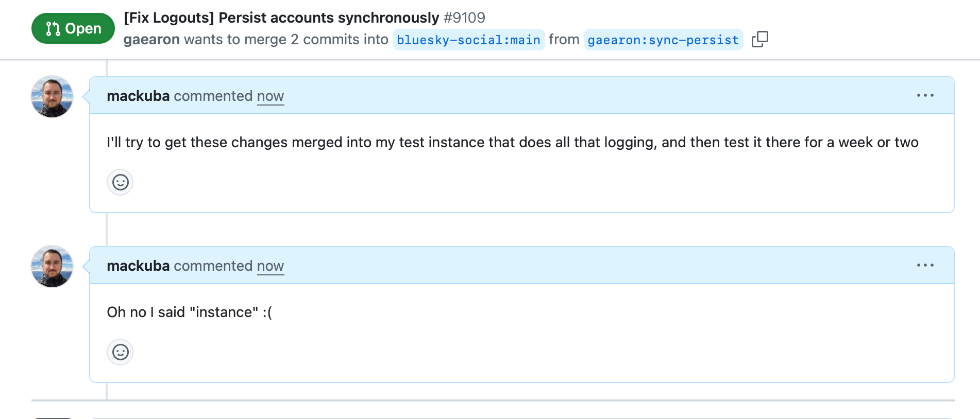Add emoji reaction to first mackuba comment
Image resolution: width=980 pixels, height=419 pixels.
(120, 182)
